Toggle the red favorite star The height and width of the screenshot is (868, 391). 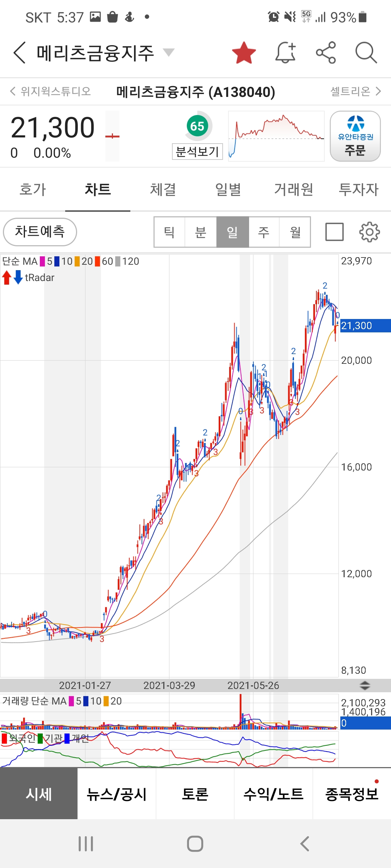click(244, 53)
